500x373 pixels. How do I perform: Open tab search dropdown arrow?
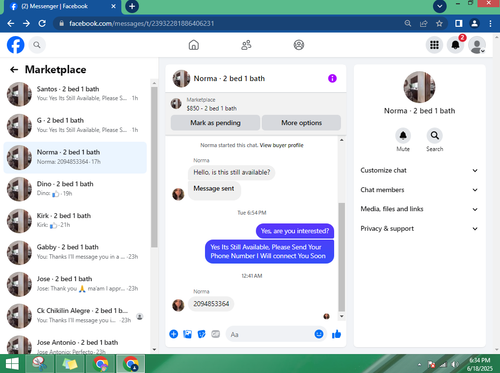440,6
